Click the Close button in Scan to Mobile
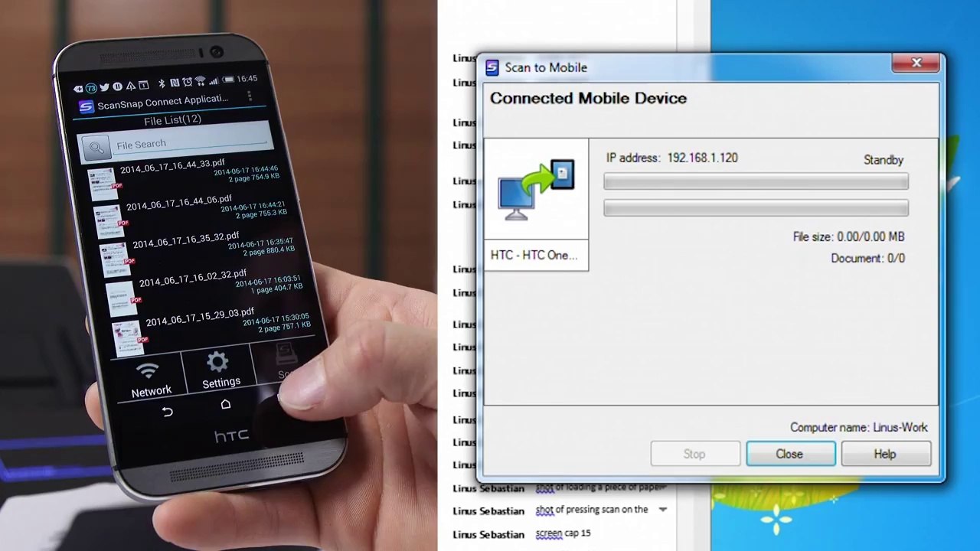The image size is (980, 551). 790,454
